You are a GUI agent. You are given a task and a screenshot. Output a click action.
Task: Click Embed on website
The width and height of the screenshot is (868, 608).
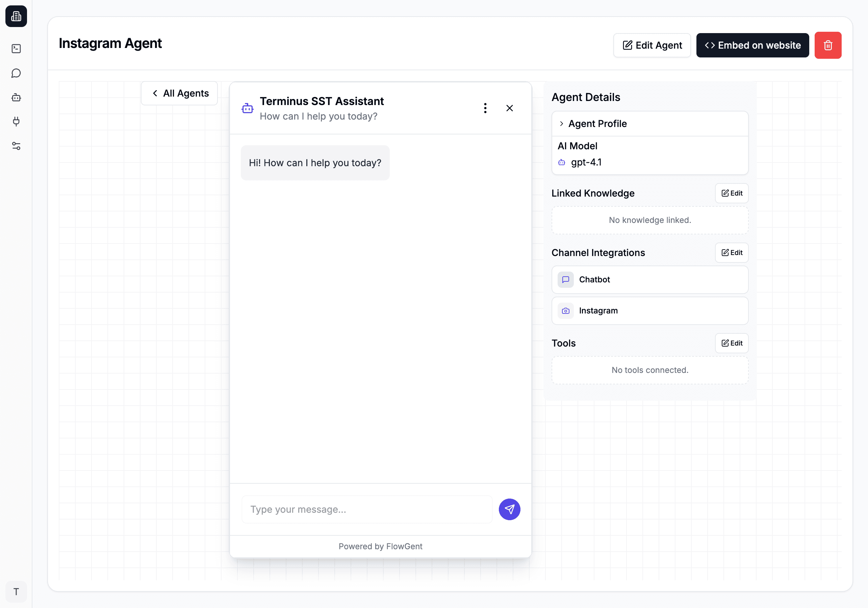coord(752,45)
